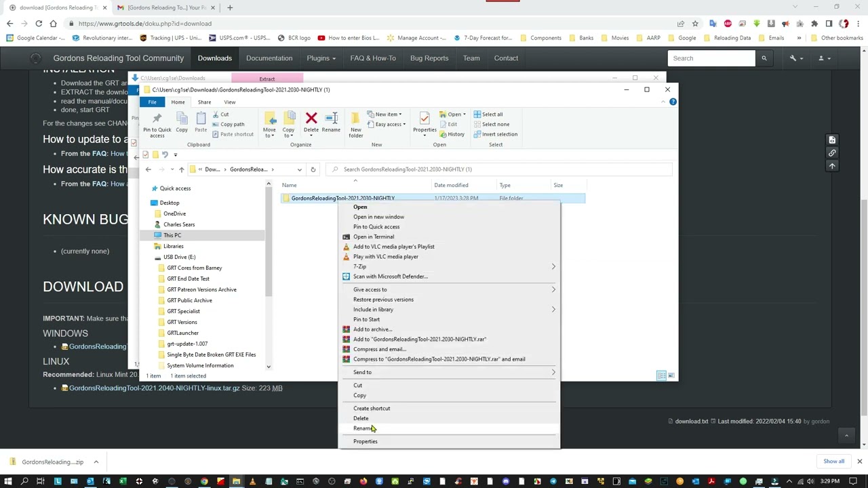Open Windows Start menu

[8, 481]
